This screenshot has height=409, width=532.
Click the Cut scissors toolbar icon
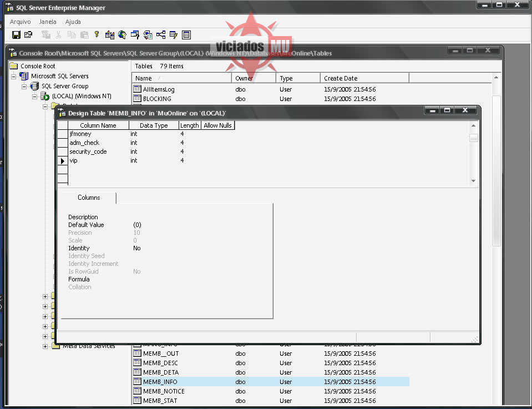tap(58, 34)
